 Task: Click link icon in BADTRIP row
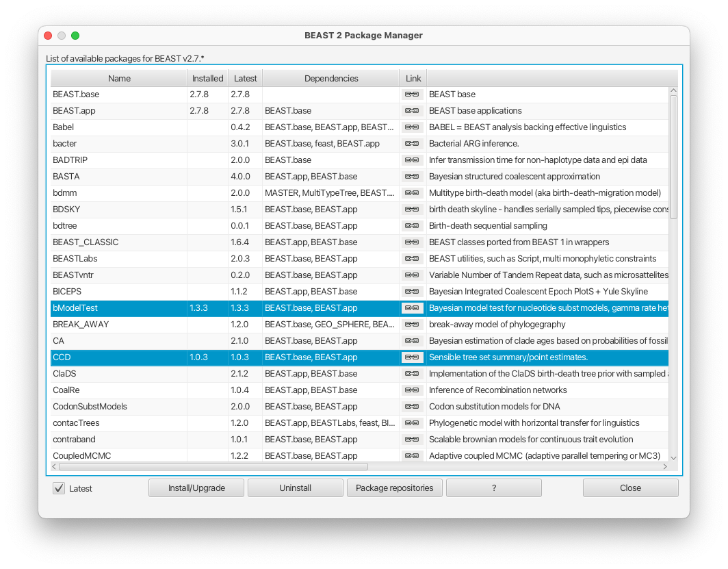[412, 160]
